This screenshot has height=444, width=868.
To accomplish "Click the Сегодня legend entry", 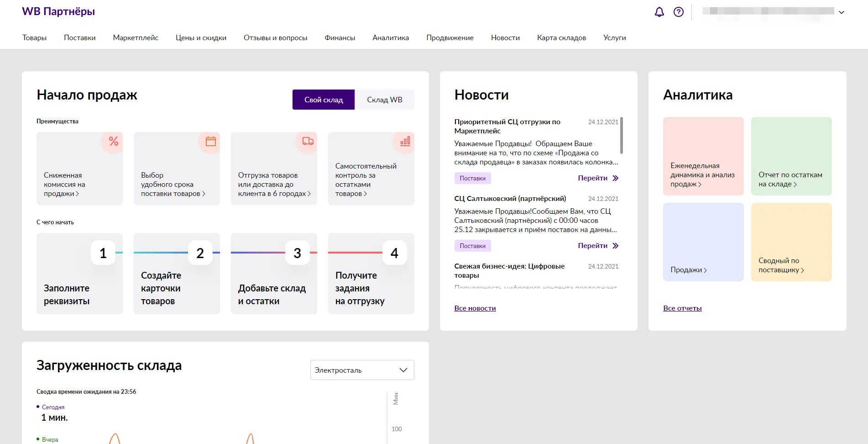I will (x=51, y=407).
